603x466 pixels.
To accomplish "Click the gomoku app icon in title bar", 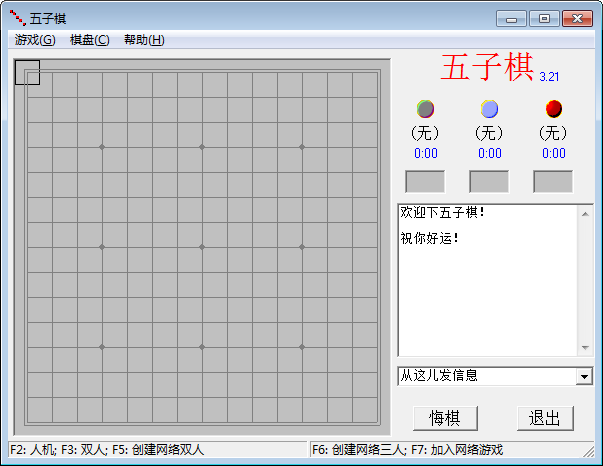I will (17, 18).
